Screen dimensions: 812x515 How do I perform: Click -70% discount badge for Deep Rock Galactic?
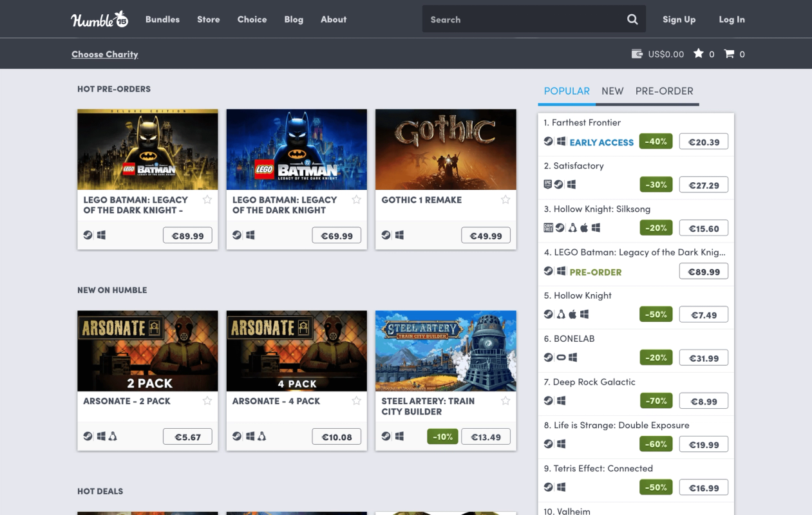[x=656, y=400]
